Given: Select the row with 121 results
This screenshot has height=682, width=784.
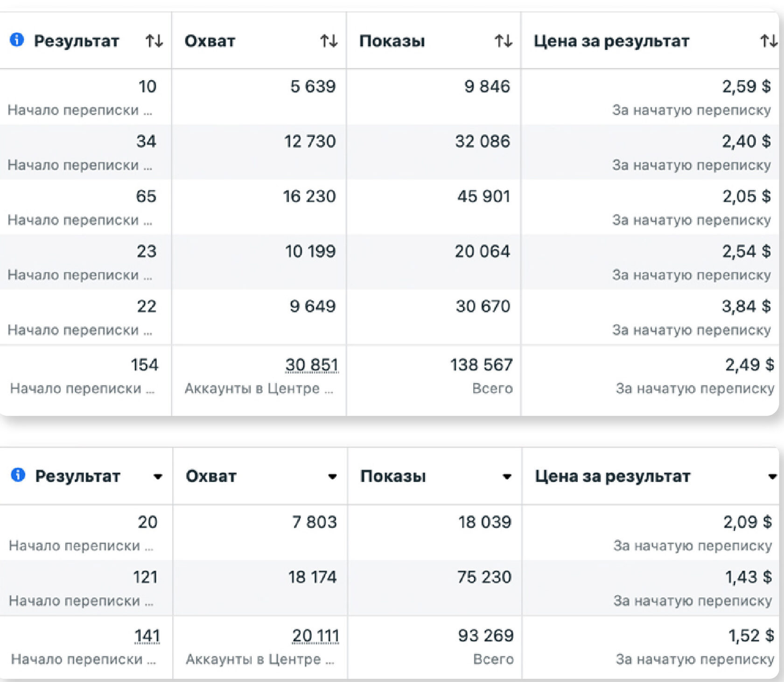Looking at the screenshot, I should click(x=390, y=588).
